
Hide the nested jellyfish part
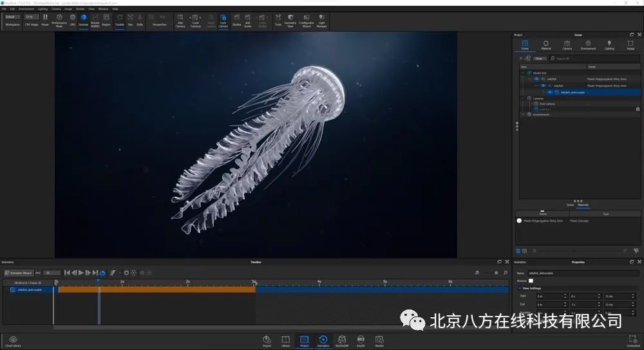pyautogui.click(x=543, y=86)
